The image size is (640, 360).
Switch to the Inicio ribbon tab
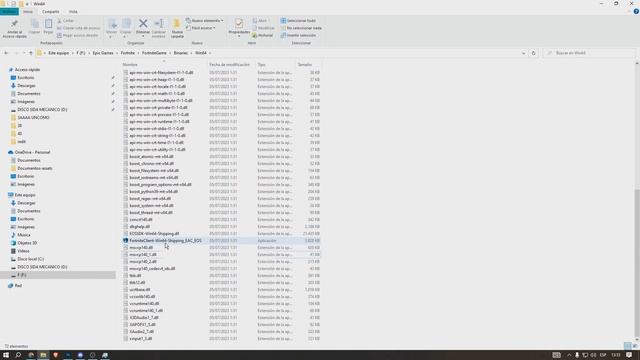click(28, 11)
